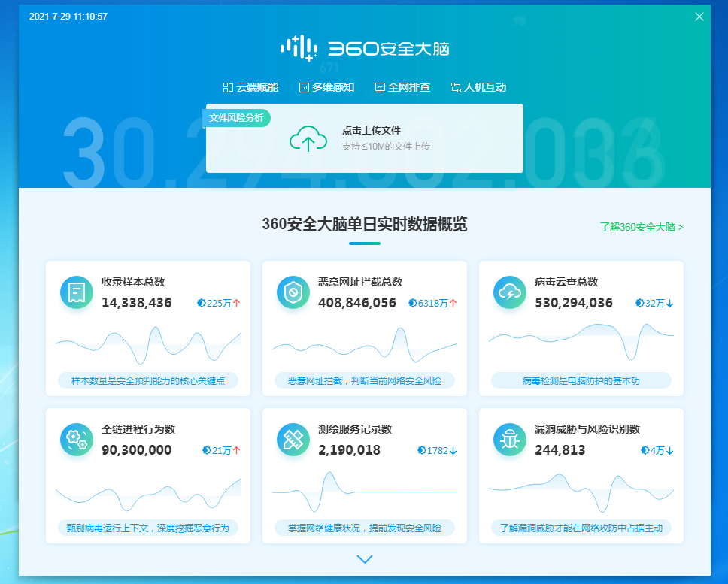The width and height of the screenshot is (728, 584).
Task: Close the 360安全大脑 window
Action: tap(699, 17)
